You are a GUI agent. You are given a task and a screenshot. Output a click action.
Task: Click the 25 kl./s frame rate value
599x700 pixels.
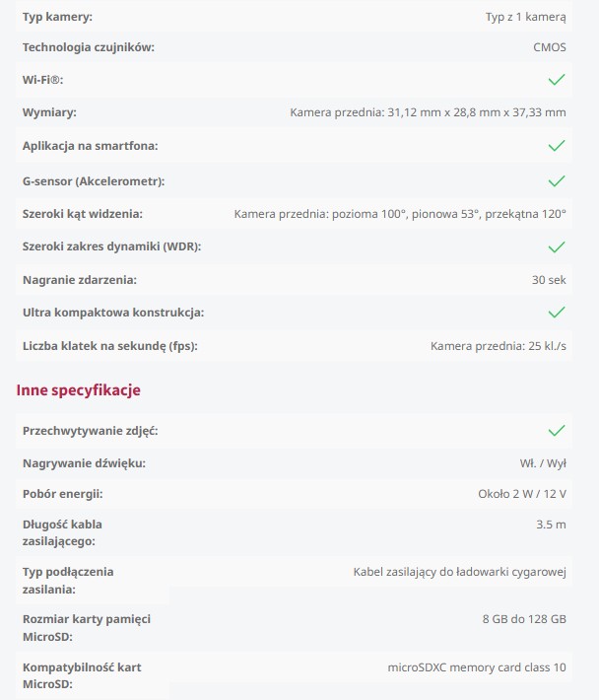tap(499, 346)
